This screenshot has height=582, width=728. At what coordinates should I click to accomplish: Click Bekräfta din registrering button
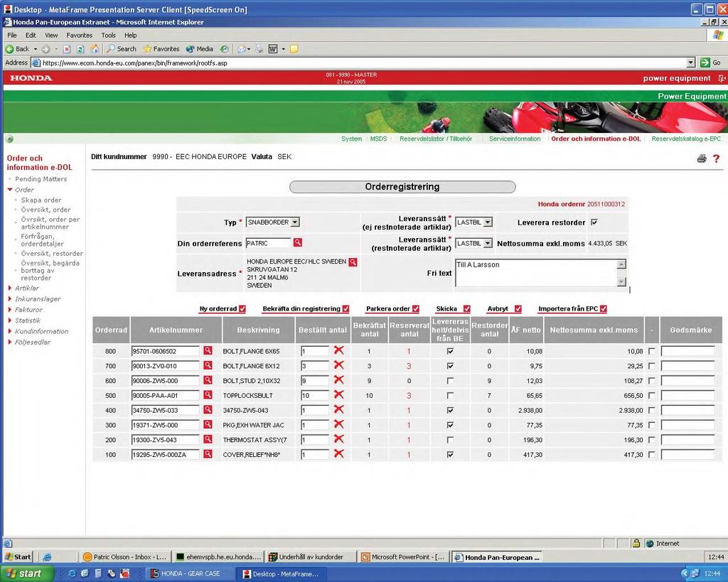pyautogui.click(x=306, y=308)
